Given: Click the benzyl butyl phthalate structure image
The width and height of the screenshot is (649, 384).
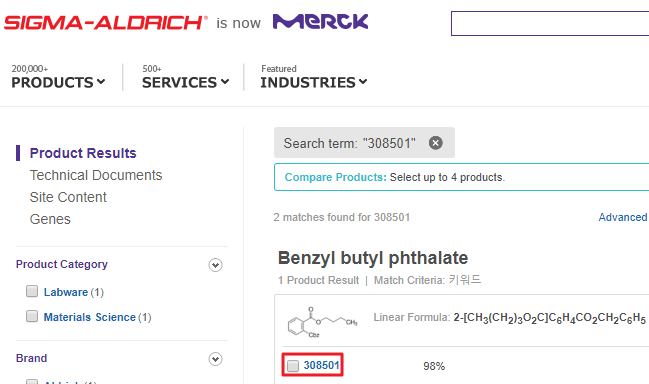Looking at the screenshot, I should (323, 322).
